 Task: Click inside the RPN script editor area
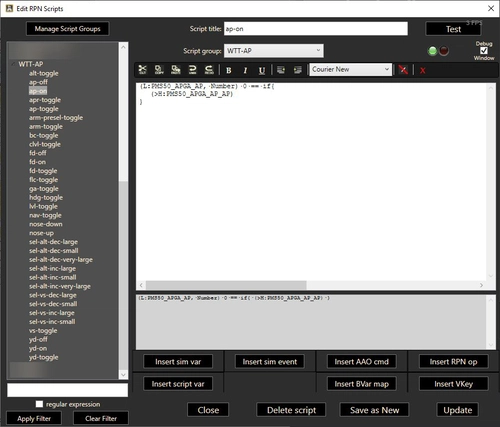click(311, 182)
